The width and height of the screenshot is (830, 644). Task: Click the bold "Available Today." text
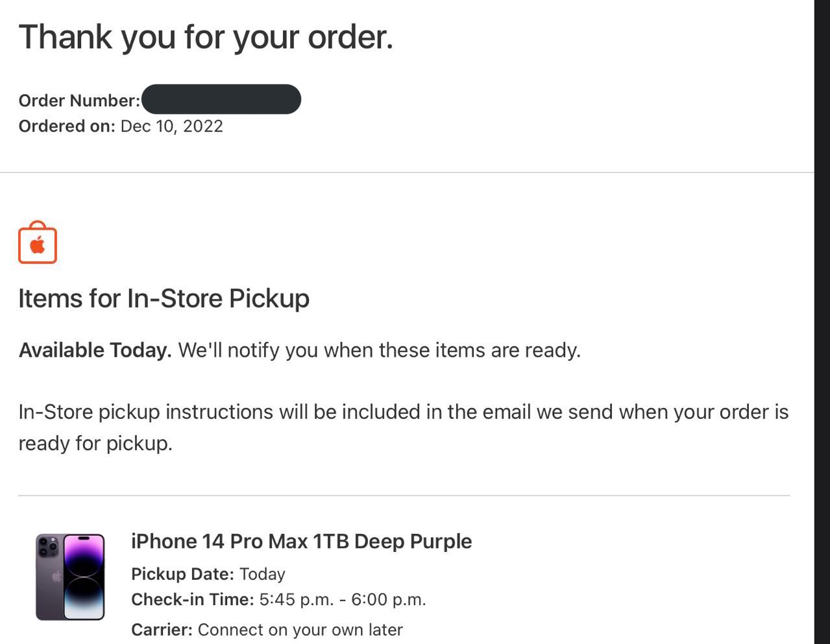point(95,350)
